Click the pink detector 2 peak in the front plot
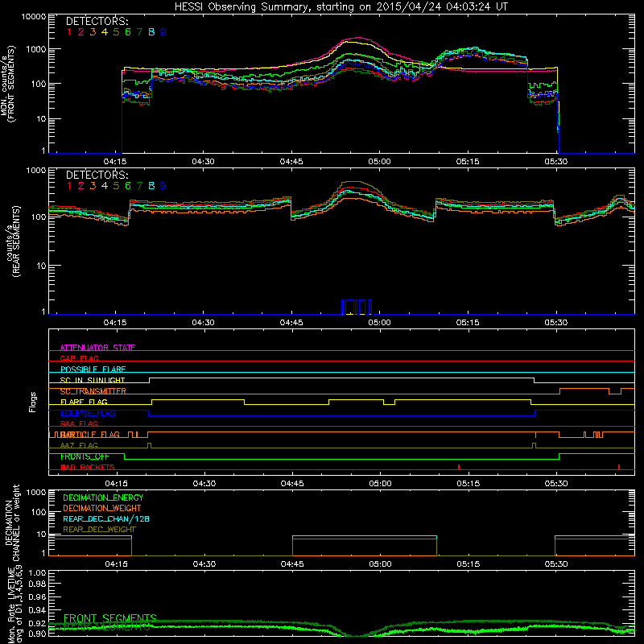Screen dimensions: 644x644 coord(358,38)
